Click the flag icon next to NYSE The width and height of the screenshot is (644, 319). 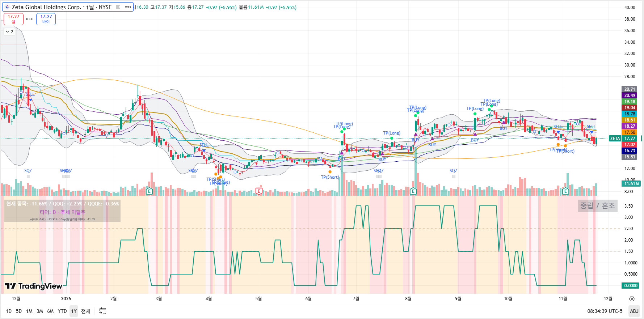(x=118, y=7)
